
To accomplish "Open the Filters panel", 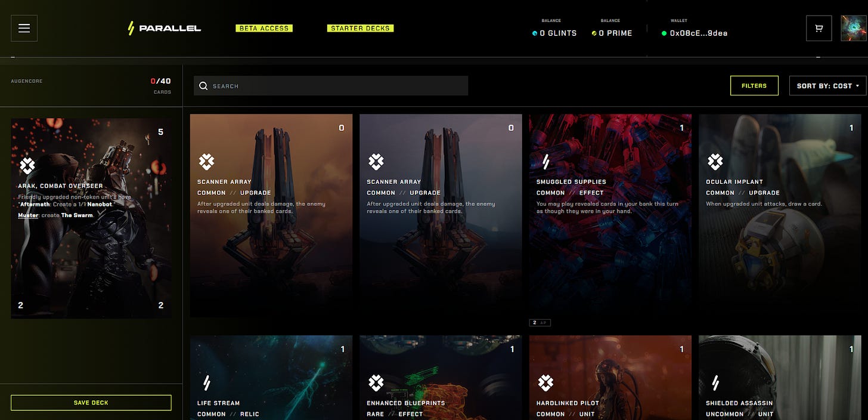I will coord(754,85).
